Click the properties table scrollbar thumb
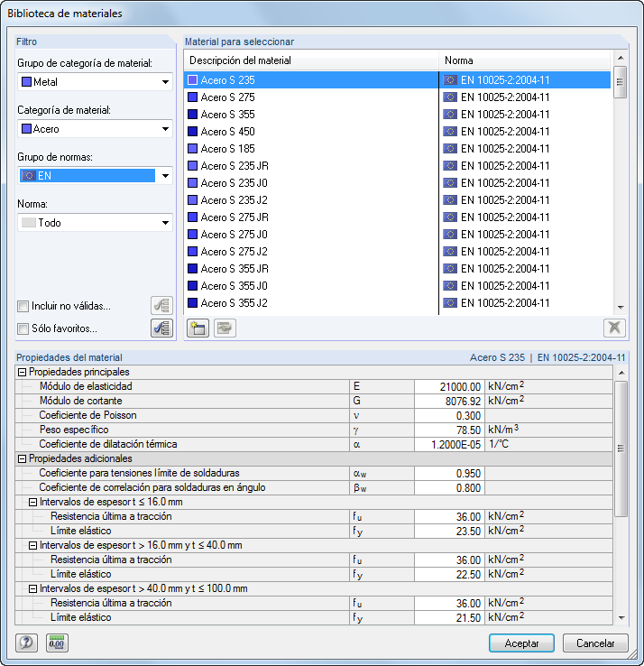644x666 pixels. click(621, 449)
